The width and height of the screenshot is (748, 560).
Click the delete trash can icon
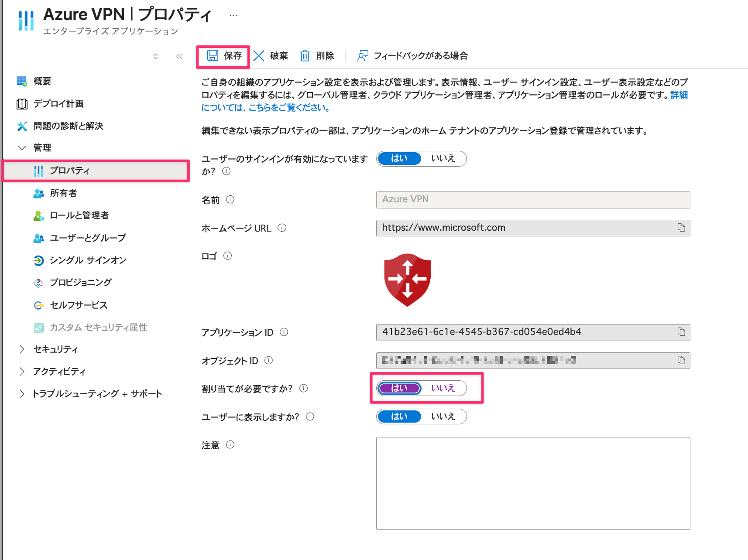point(305,56)
